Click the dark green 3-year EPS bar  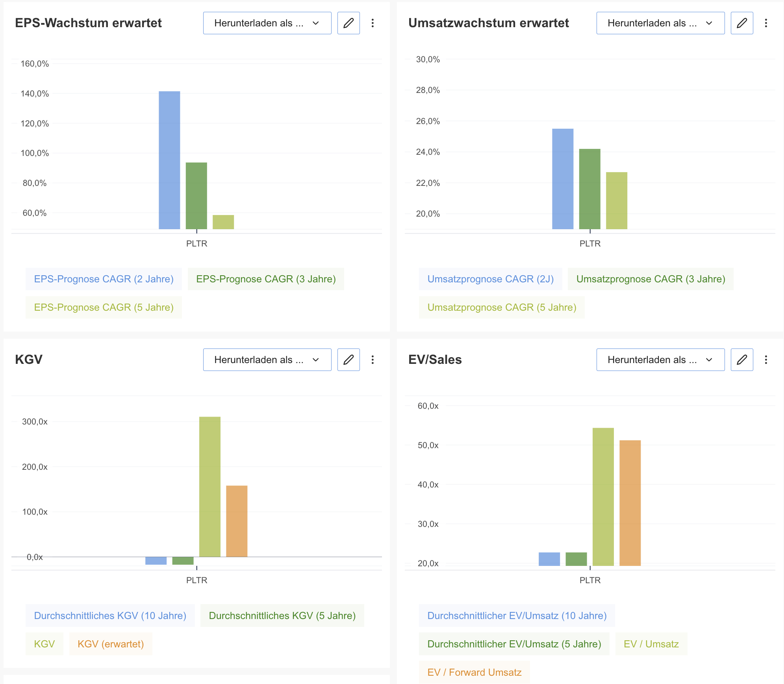pyautogui.click(x=196, y=196)
